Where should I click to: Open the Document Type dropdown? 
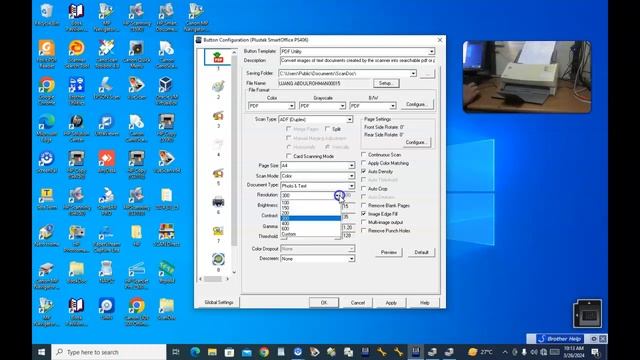click(x=351, y=186)
